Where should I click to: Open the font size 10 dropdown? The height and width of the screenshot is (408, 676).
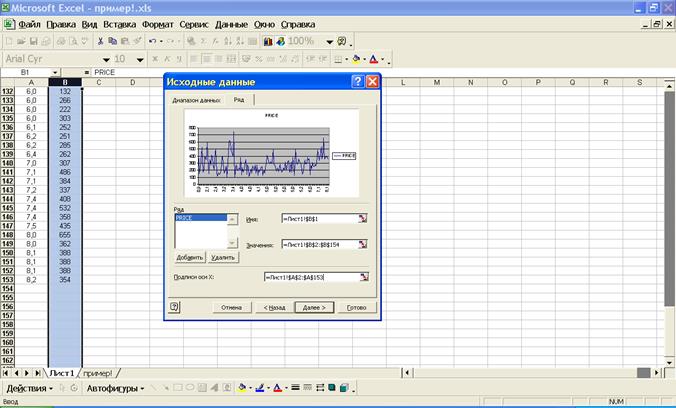click(x=140, y=60)
